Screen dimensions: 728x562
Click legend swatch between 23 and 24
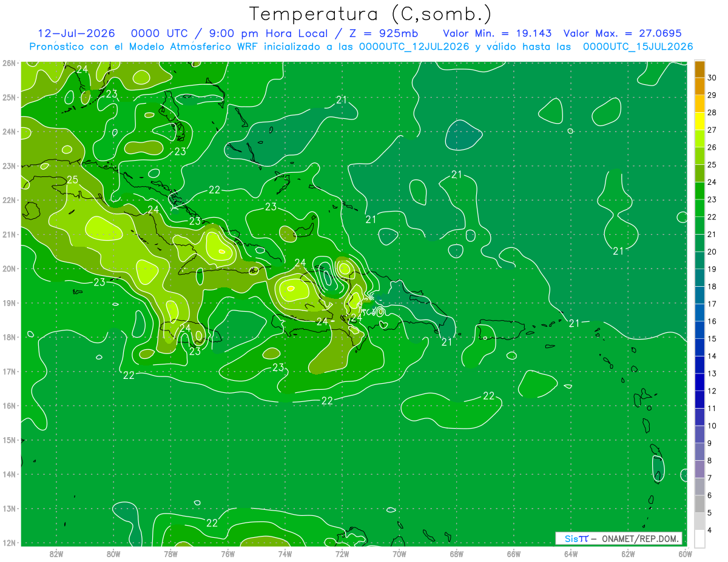click(x=699, y=191)
